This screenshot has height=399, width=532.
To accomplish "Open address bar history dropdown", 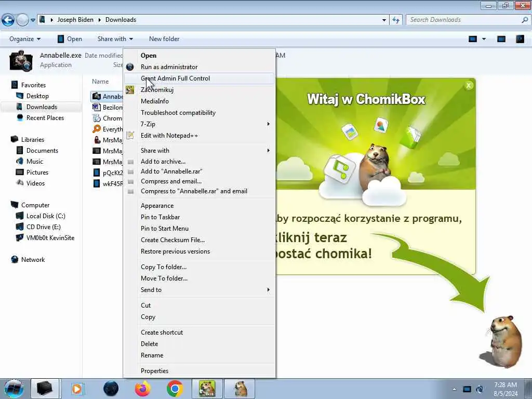I will point(384,20).
